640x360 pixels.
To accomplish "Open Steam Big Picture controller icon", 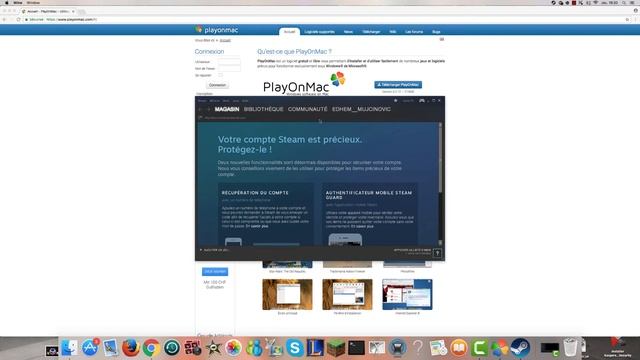I will coord(422,100).
